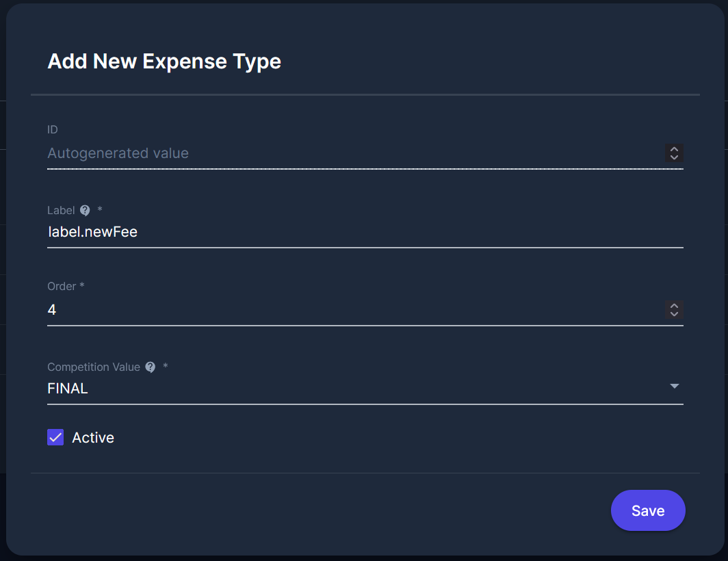Click the ID Autogenerated value field
The width and height of the screenshot is (728, 561).
pos(342,153)
